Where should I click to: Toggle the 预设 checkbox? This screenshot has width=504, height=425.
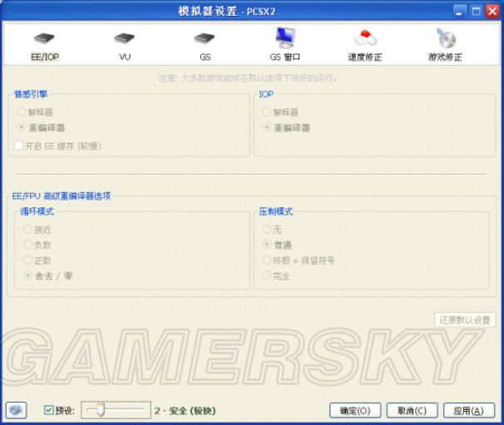click(49, 410)
